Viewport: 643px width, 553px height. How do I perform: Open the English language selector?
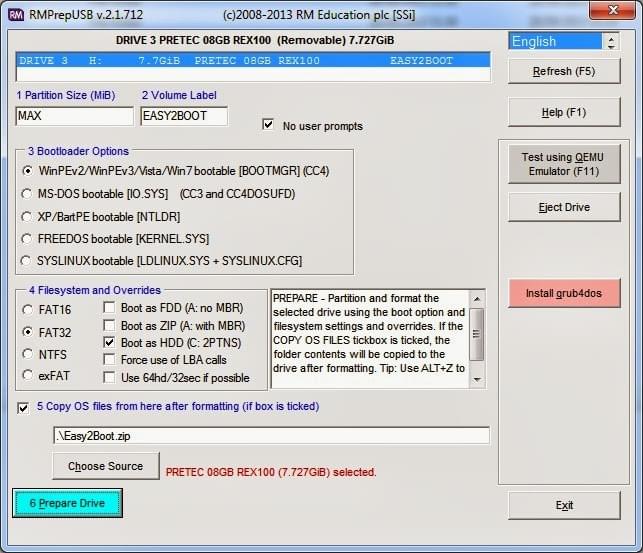point(556,41)
